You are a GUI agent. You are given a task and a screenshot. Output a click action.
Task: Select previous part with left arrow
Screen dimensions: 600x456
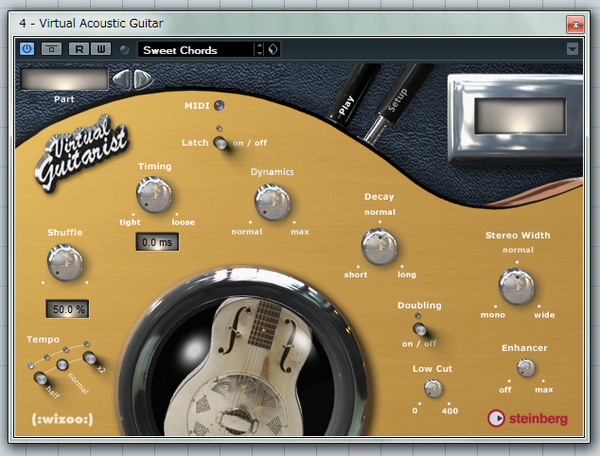pos(122,80)
